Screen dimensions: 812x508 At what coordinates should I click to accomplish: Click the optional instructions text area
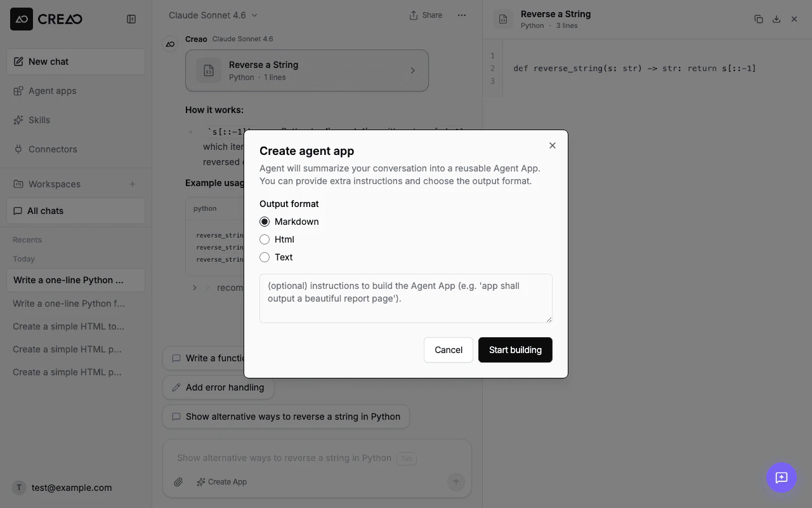406,298
